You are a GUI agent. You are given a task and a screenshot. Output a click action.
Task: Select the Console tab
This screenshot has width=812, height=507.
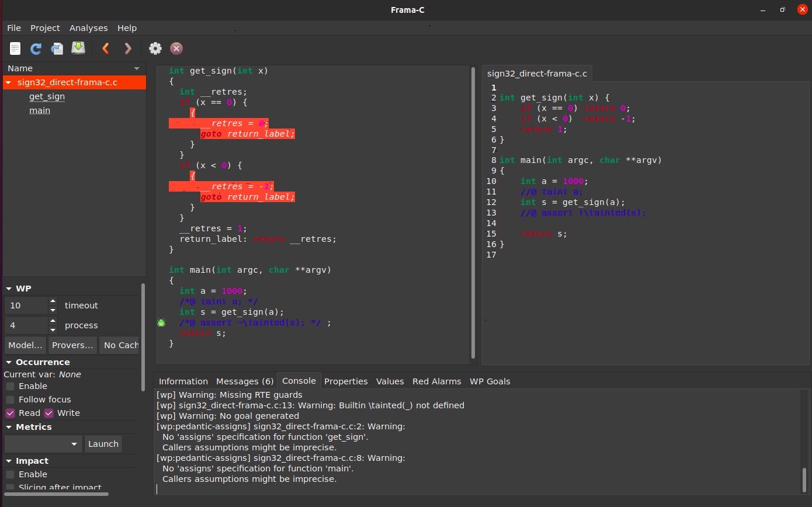point(299,380)
